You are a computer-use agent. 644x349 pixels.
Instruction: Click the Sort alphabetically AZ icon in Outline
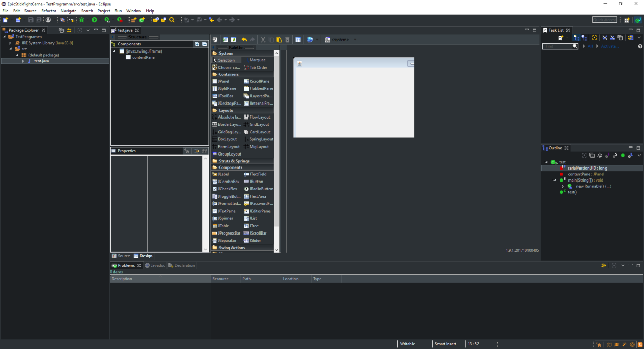(x=600, y=156)
